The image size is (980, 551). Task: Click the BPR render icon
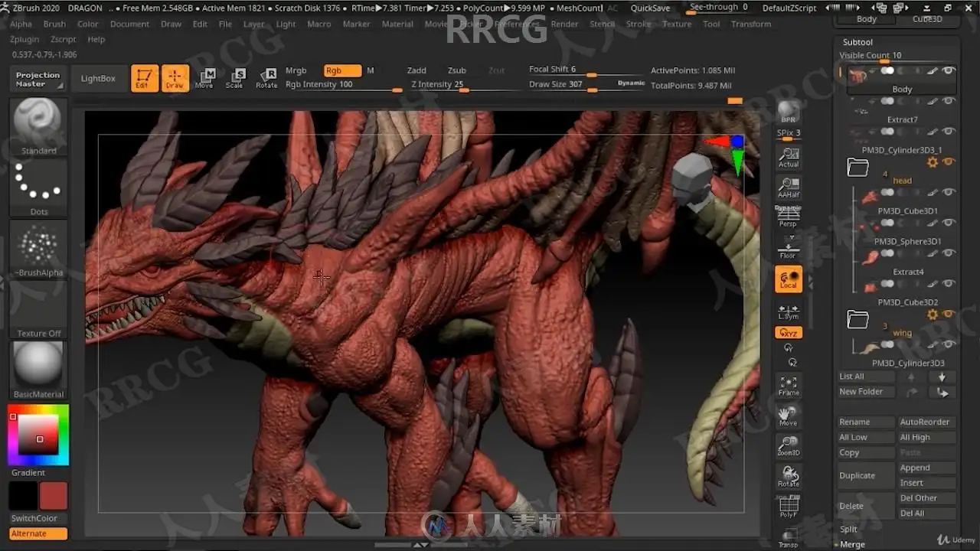coord(788,112)
